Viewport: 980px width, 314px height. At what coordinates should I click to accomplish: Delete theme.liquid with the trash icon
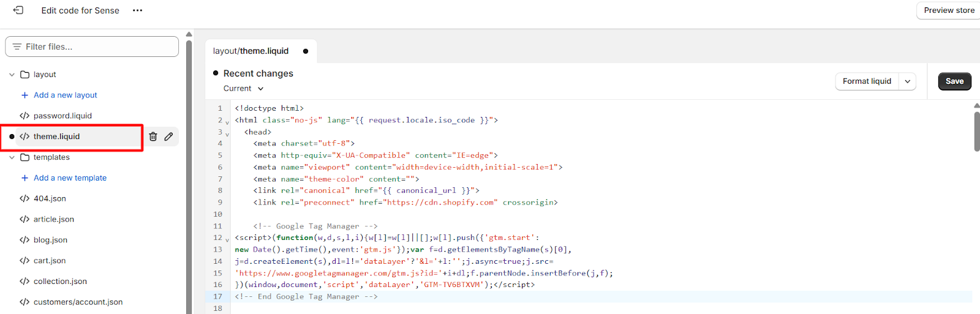click(x=153, y=136)
